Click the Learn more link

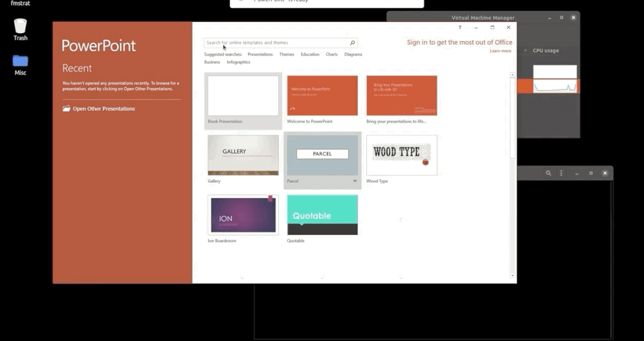click(500, 51)
